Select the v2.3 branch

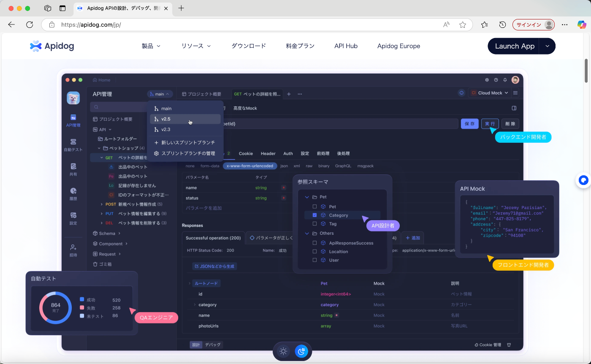[185, 129]
